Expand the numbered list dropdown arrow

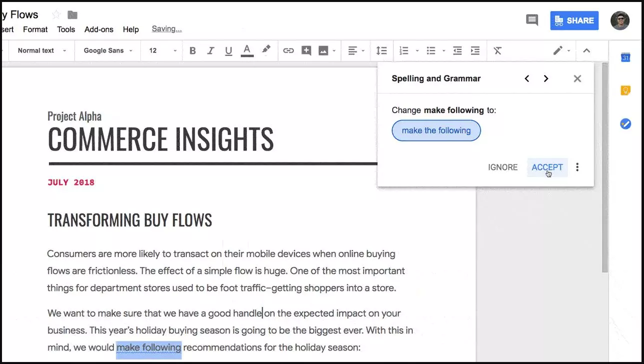click(417, 50)
